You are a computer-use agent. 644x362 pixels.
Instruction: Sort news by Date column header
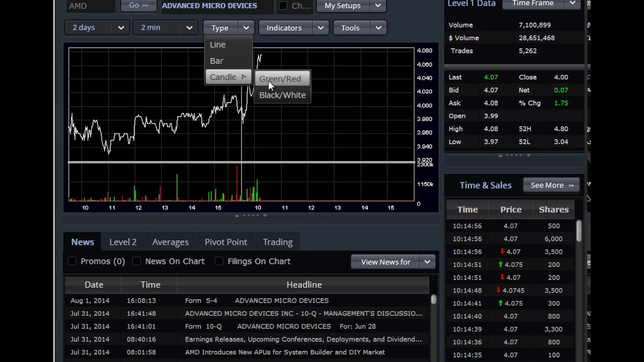pos(94,285)
